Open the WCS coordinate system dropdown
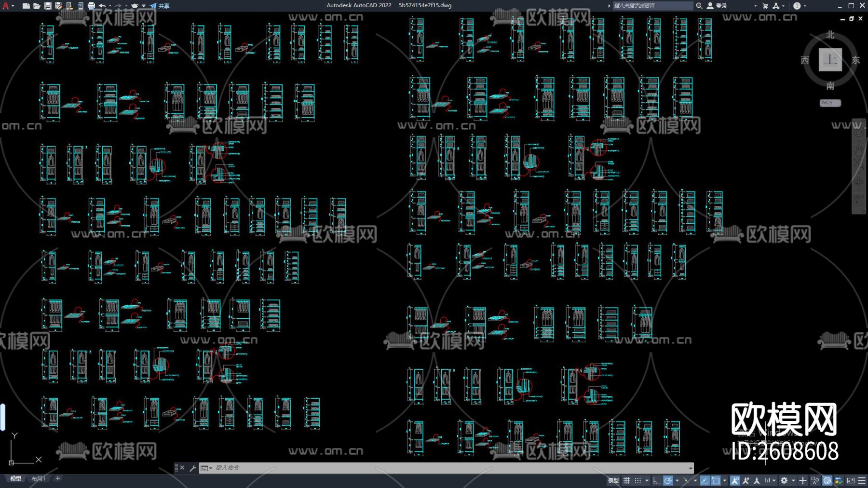This screenshot has width=868, height=488. click(x=830, y=103)
